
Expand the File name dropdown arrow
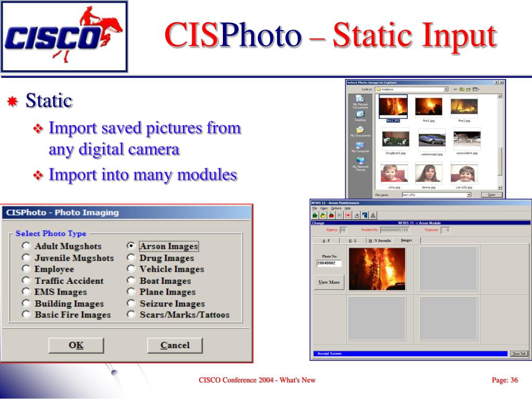(x=469, y=195)
